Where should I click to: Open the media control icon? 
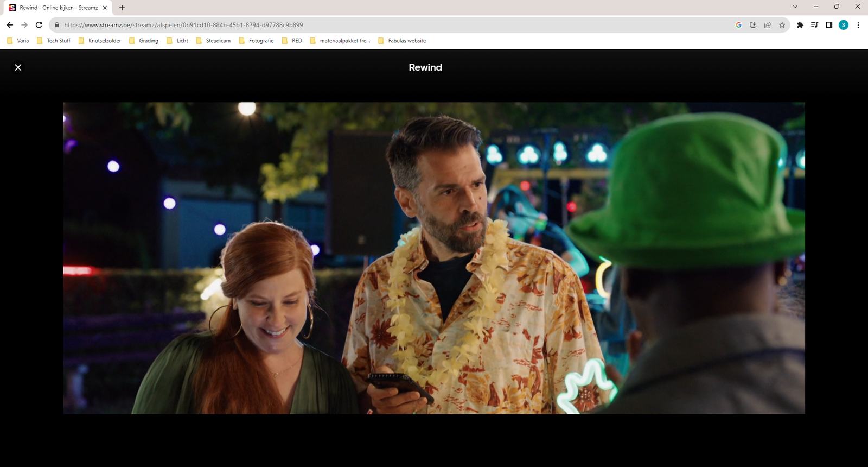(x=814, y=25)
